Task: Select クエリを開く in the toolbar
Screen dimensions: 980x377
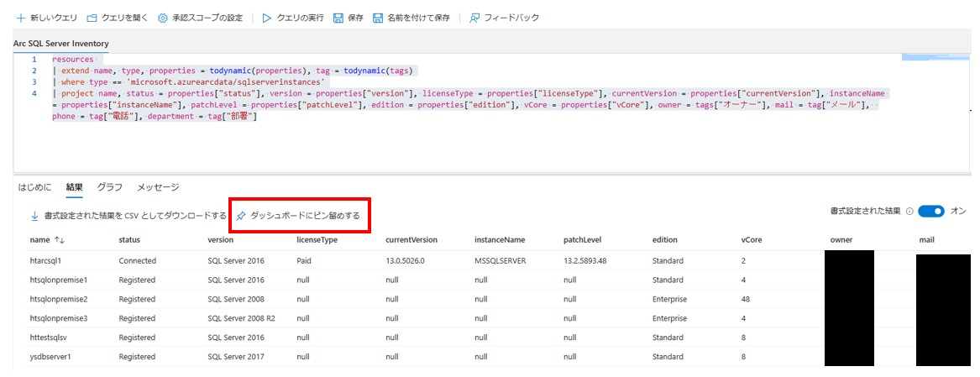Action: tap(118, 18)
